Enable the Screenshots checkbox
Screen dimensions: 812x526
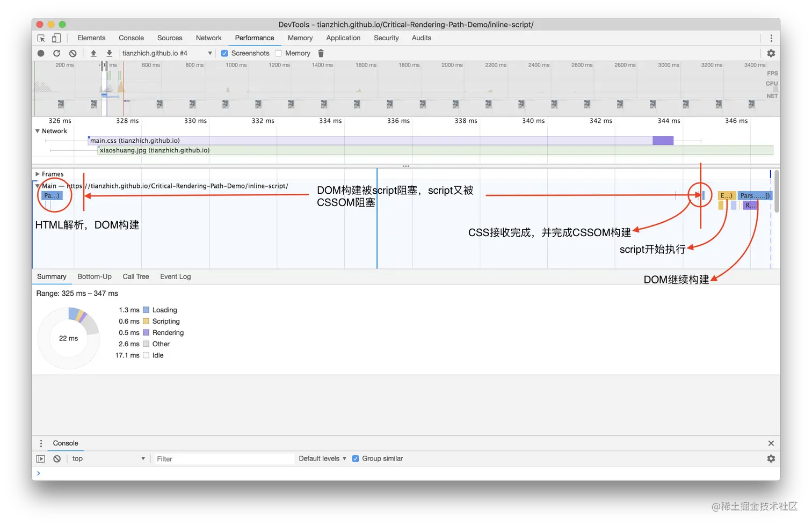(x=224, y=53)
